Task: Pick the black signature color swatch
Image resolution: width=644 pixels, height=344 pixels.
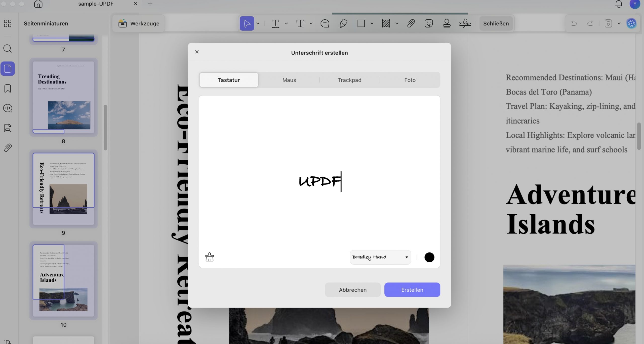Action: [429, 257]
